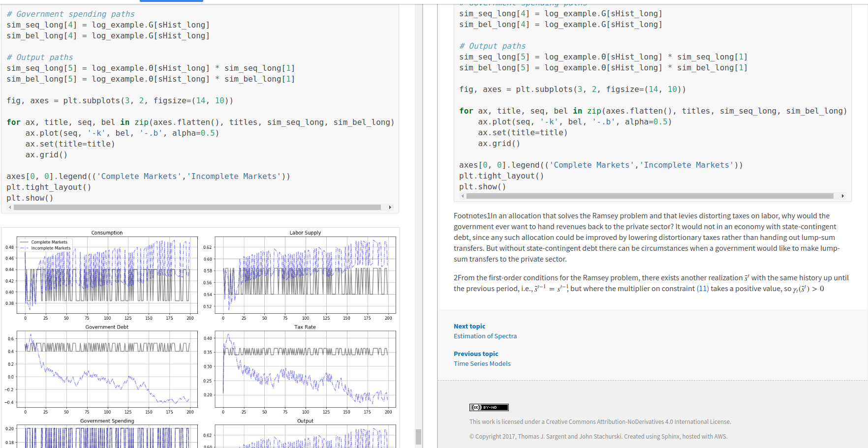Click the fig, axes subplots line in left cell
The height and width of the screenshot is (448, 868).
click(120, 101)
